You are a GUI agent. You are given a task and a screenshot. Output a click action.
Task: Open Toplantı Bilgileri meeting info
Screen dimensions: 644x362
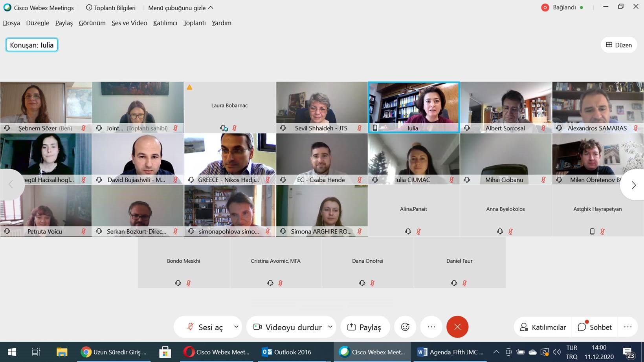pyautogui.click(x=111, y=8)
